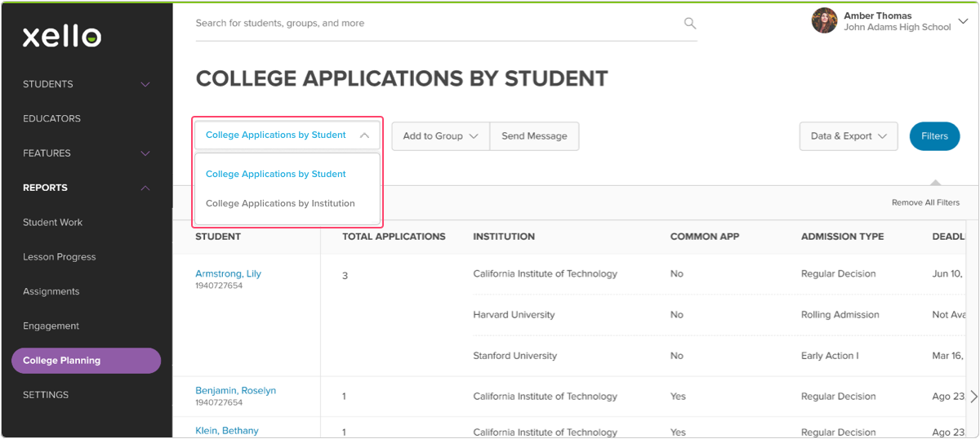Viewport: 980px width, 439px height.
Task: Click Rolling Admission cell
Action: point(840,315)
